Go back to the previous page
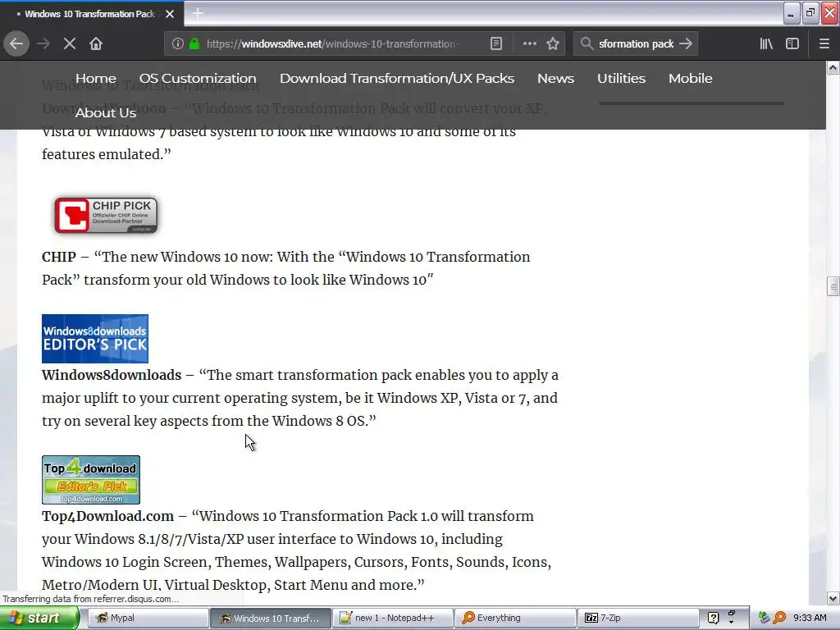 coord(16,43)
